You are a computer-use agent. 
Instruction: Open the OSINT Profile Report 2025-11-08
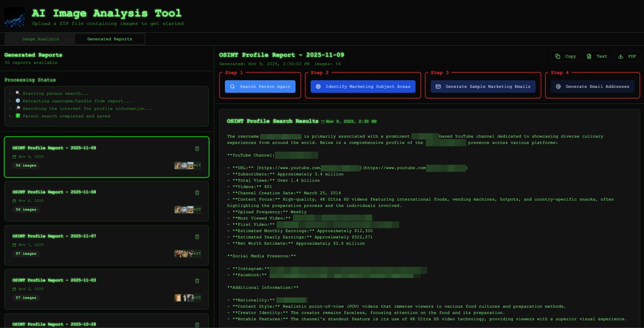[x=54, y=192]
